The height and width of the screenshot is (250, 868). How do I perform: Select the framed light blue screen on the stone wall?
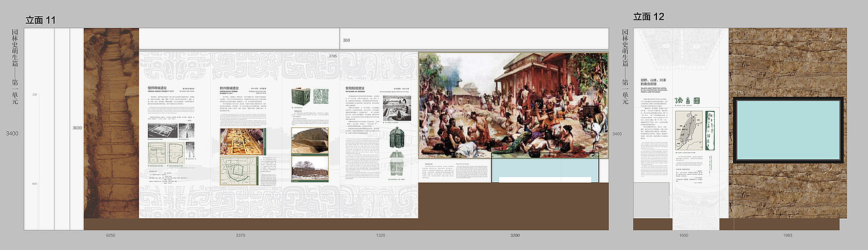788,129
